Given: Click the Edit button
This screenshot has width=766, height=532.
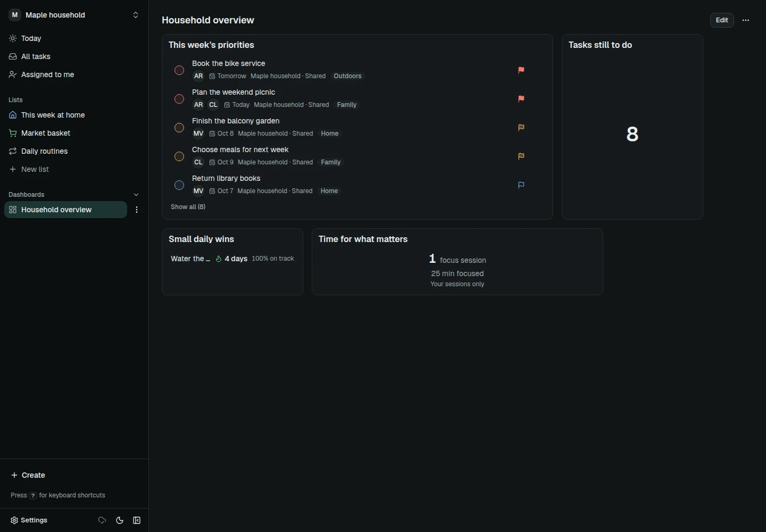Looking at the screenshot, I should coord(722,20).
